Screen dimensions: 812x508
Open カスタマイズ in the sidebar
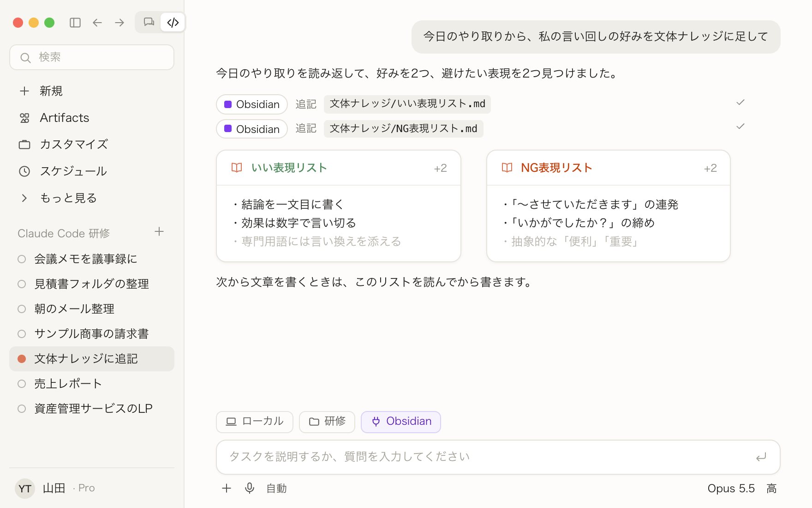tap(92, 145)
